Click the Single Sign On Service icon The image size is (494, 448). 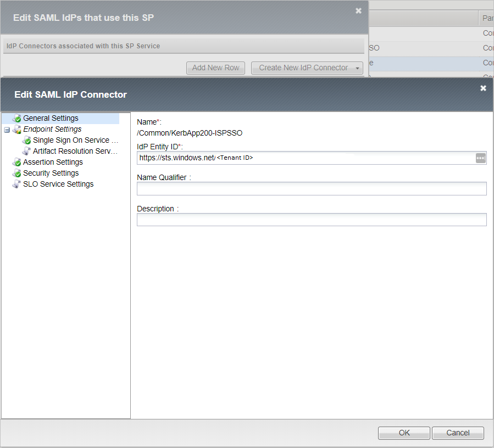pyautogui.click(x=27, y=141)
